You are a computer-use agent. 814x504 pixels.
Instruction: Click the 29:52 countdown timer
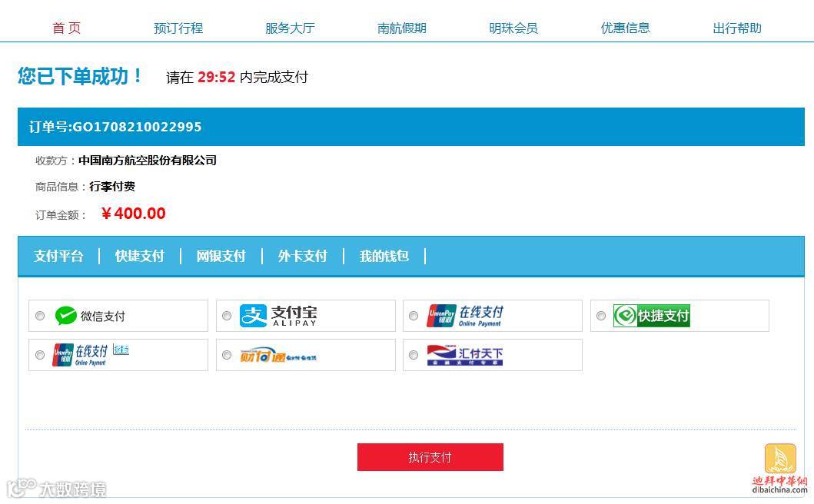pyautogui.click(x=217, y=78)
